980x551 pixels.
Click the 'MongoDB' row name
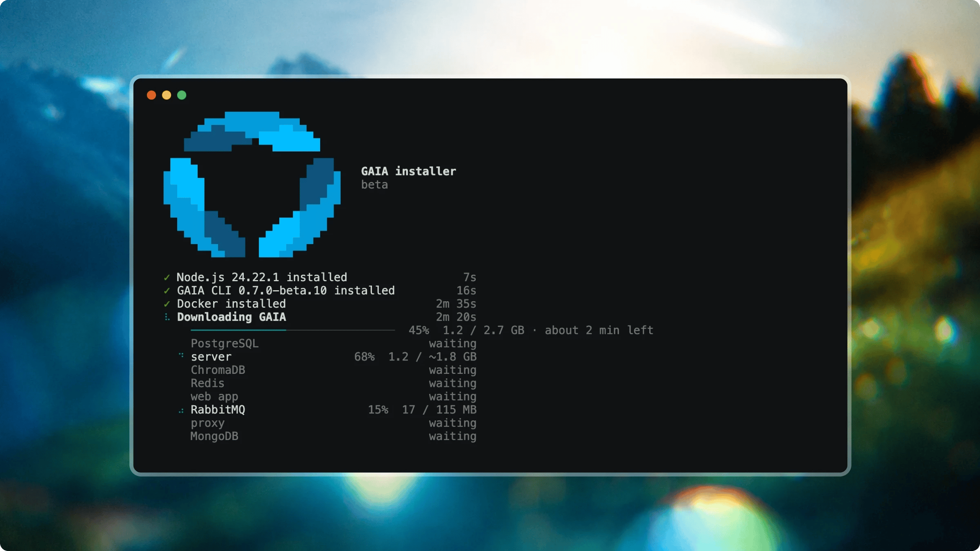[214, 436]
